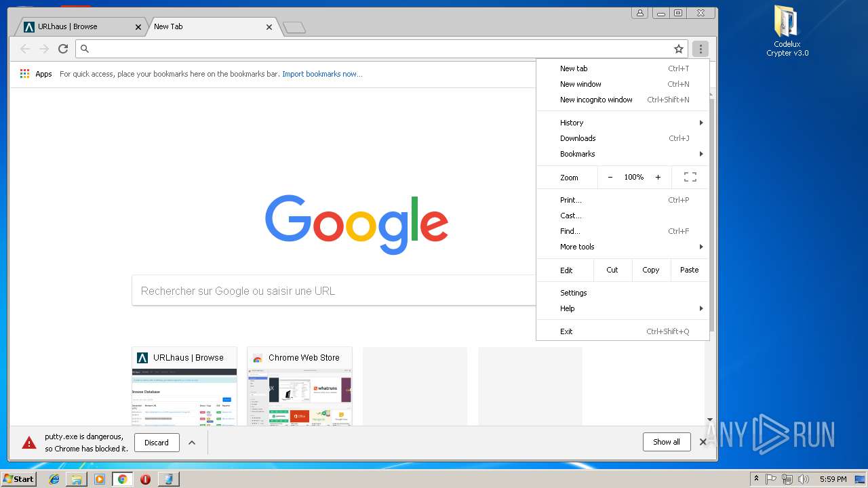Choose Exit from the Chrome menu
868x488 pixels.
click(623, 331)
